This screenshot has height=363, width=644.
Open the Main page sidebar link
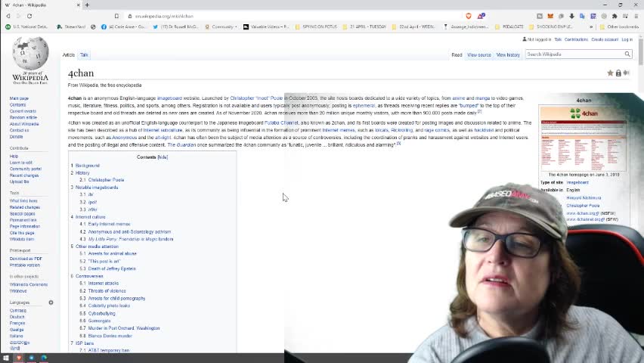[19, 98]
